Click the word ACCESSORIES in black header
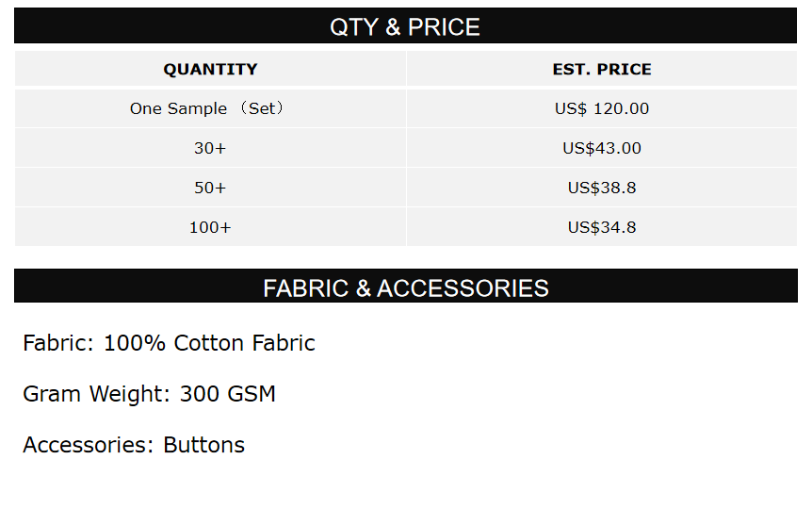Image resolution: width=812 pixels, height=525 pixels. pos(463,287)
